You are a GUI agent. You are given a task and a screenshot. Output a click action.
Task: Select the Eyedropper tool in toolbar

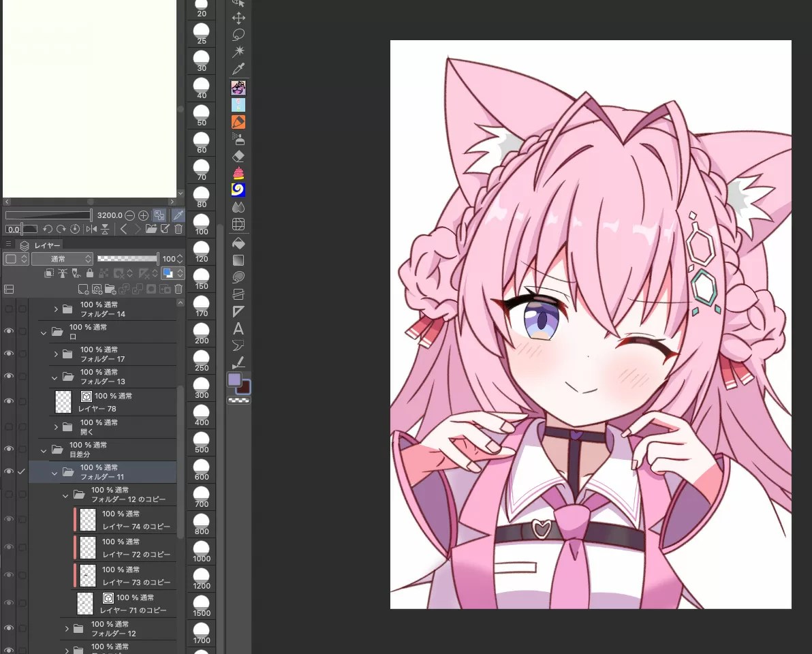coord(238,68)
